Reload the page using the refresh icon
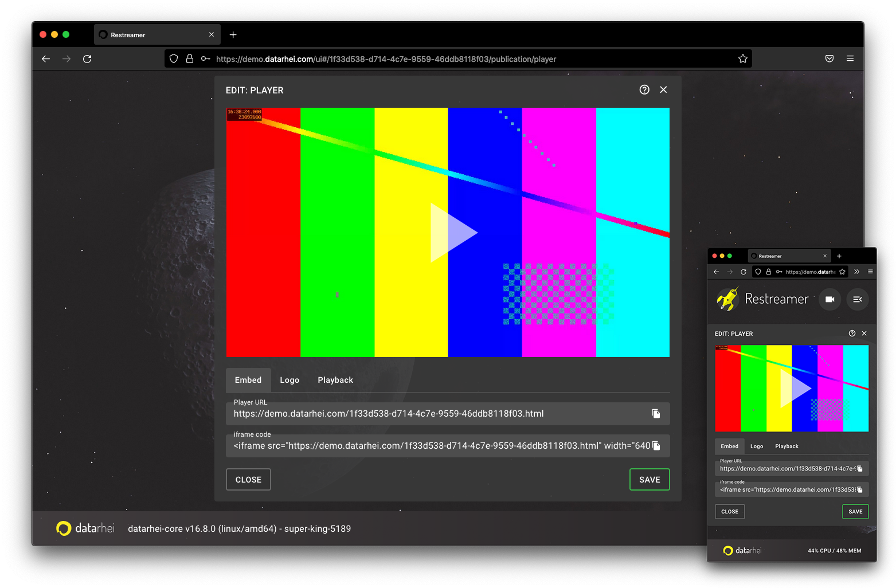Viewport: 896px width, 588px height. tap(87, 58)
